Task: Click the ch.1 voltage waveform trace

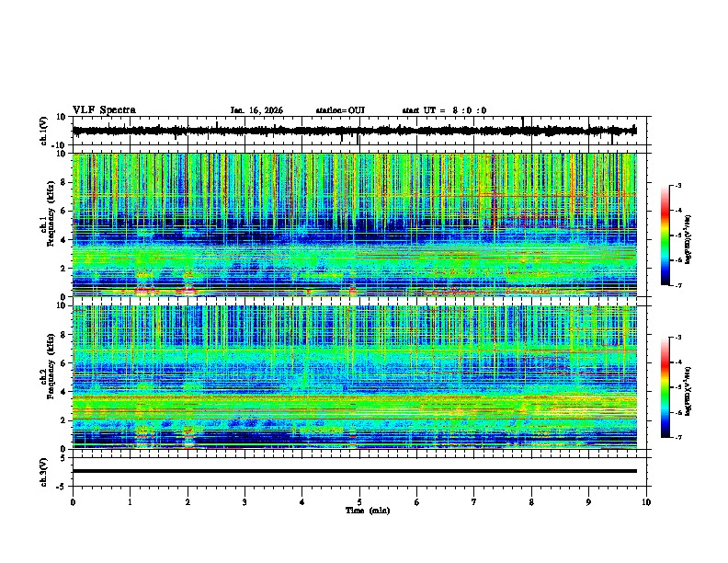Action: (x=354, y=131)
